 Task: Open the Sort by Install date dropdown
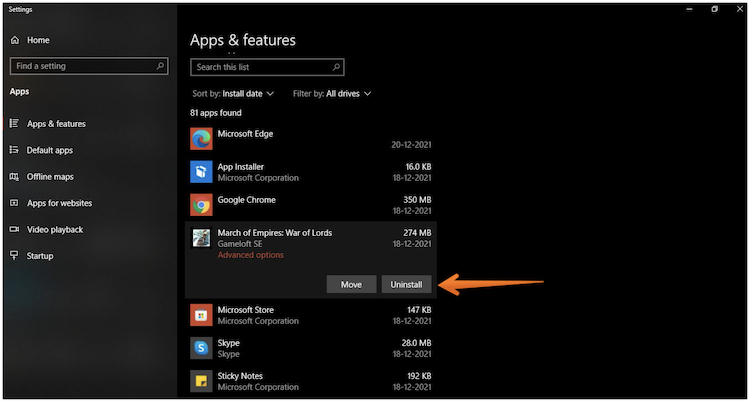[243, 94]
